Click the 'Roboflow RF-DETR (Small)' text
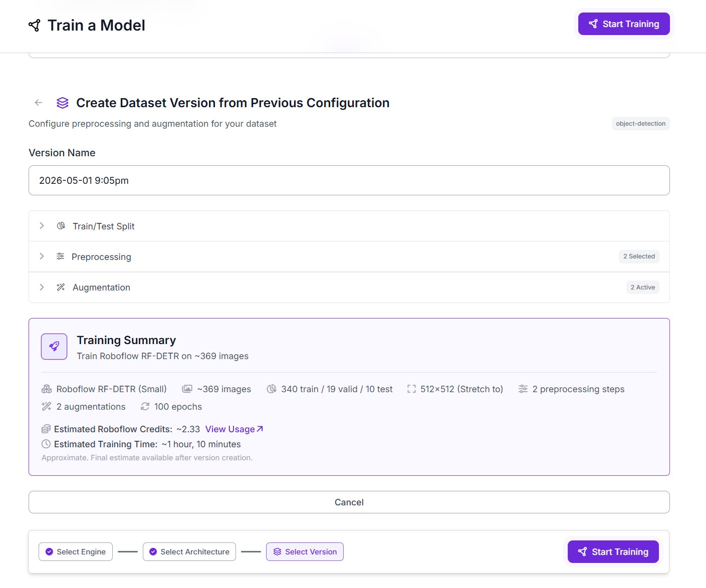706x588 pixels. (111, 389)
